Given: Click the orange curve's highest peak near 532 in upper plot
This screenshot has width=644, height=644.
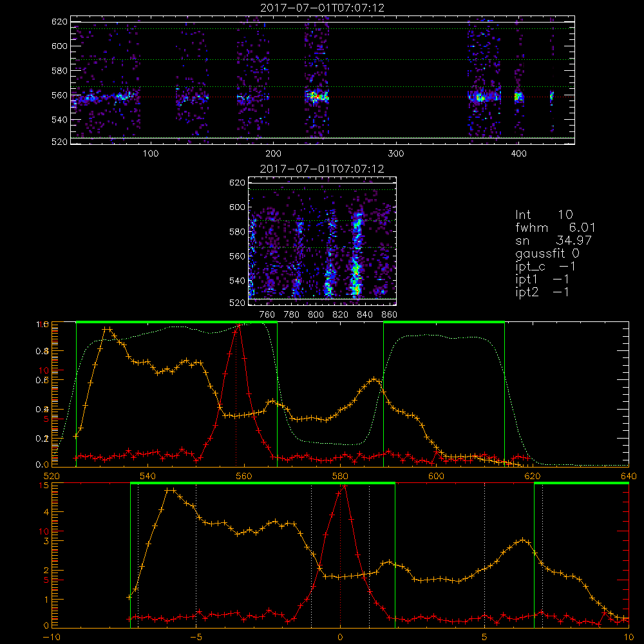Looking at the screenshot, I should [108, 329].
